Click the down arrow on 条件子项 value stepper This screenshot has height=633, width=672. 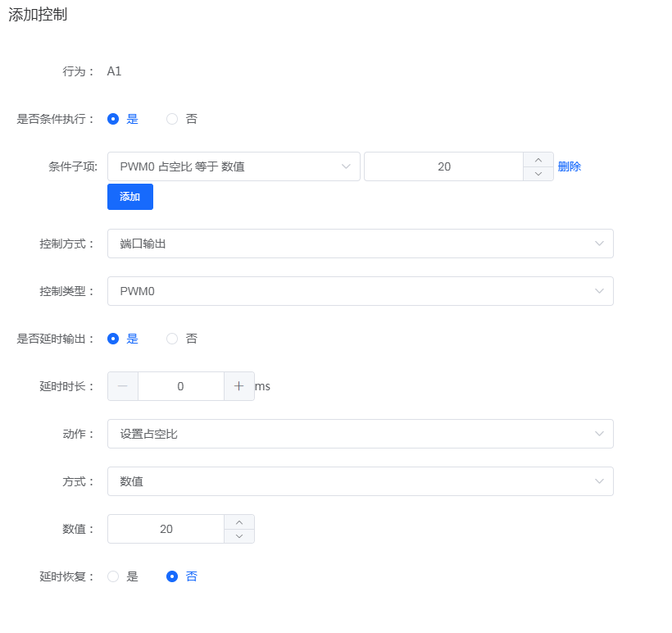539,172
